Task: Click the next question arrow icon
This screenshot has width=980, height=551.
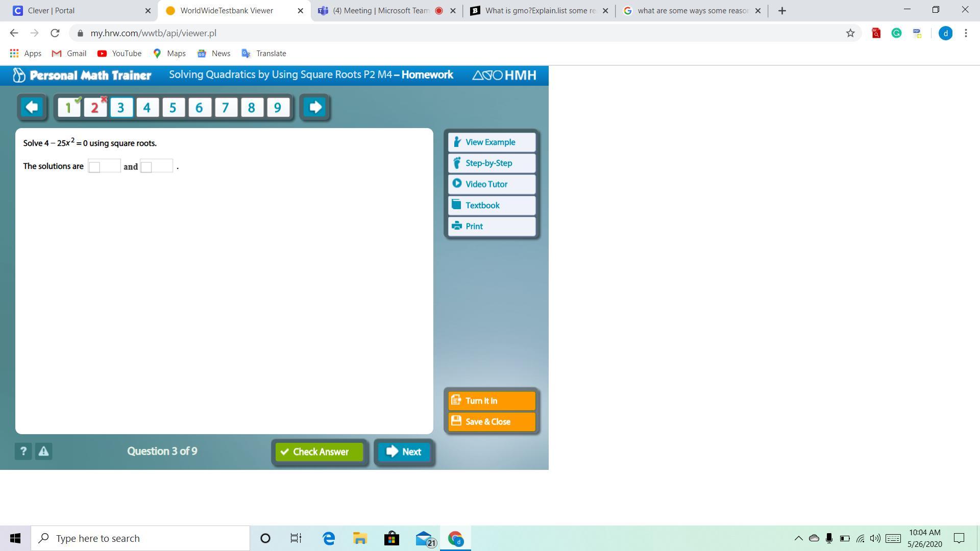Action: pos(315,107)
